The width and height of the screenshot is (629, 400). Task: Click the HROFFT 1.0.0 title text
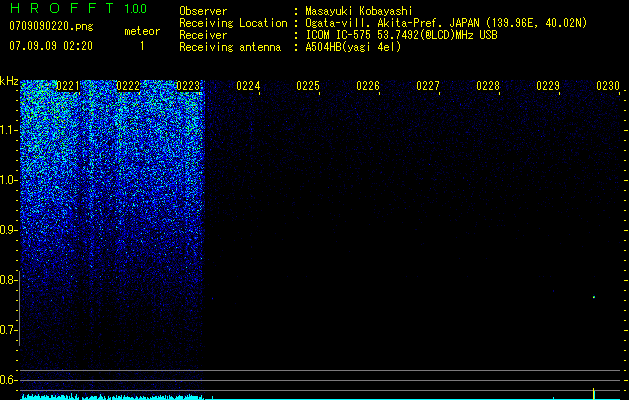78,8
